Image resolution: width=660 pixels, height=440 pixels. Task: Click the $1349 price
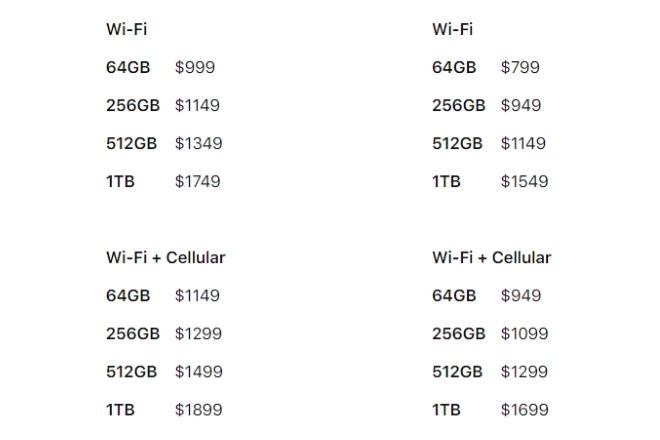(198, 143)
